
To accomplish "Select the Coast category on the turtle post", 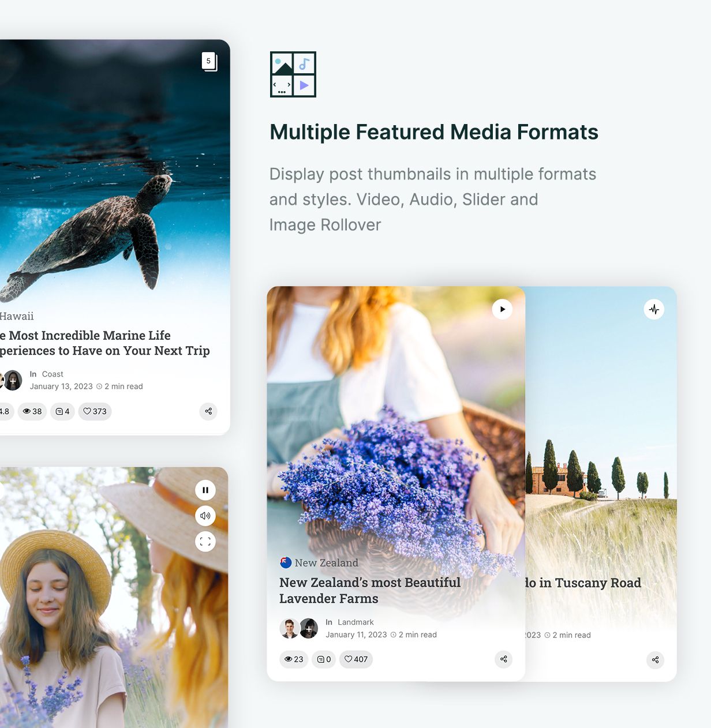I will (x=52, y=374).
